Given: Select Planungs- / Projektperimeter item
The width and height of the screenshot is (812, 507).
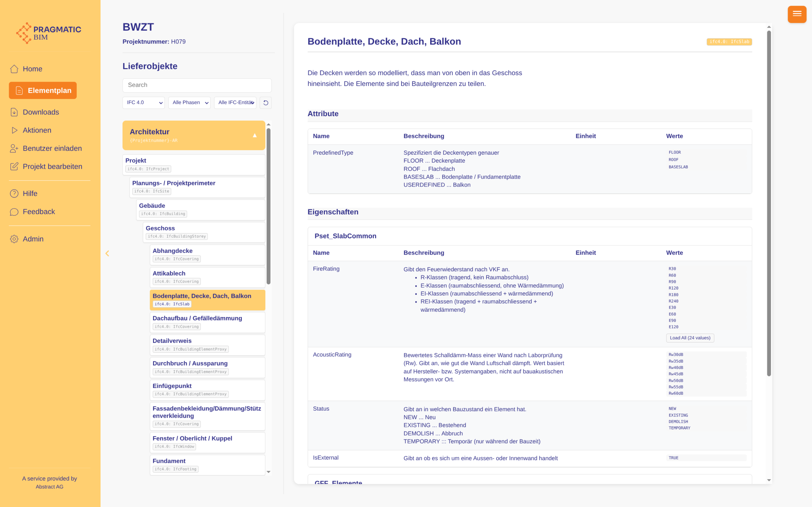Looking at the screenshot, I should 197,187.
